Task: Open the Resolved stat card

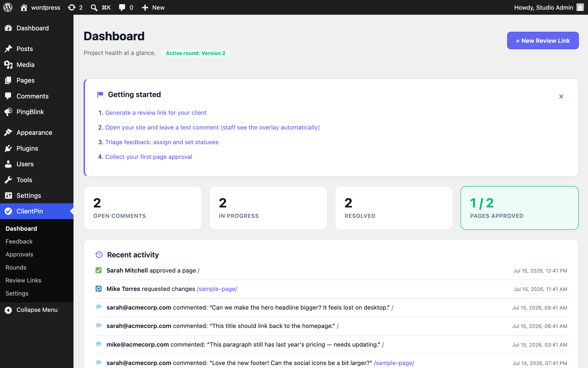Action: (x=394, y=208)
